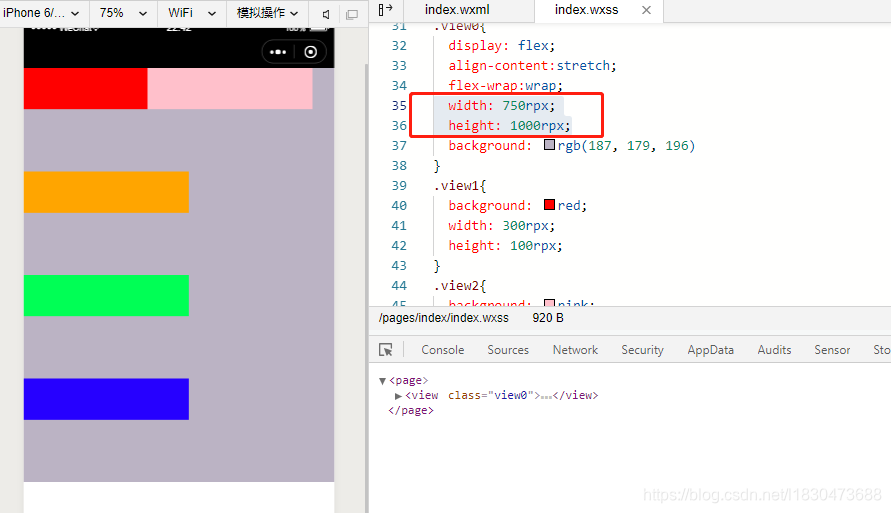
Task: Click the green block in simulator
Action: click(106, 295)
